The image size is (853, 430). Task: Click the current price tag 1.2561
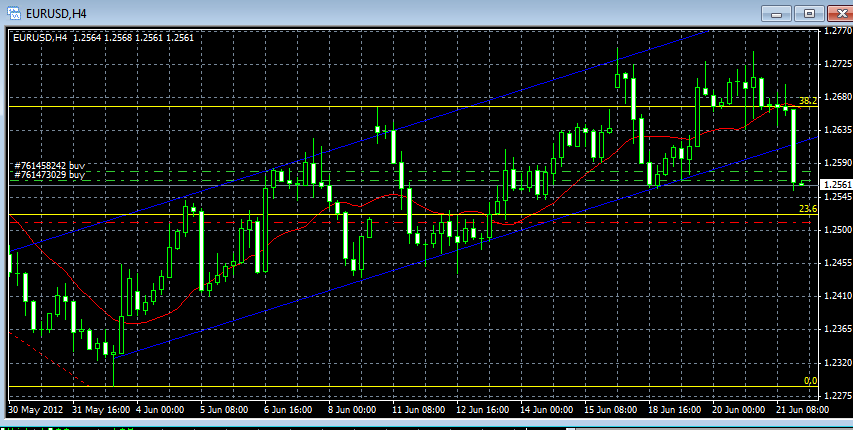[x=836, y=185]
